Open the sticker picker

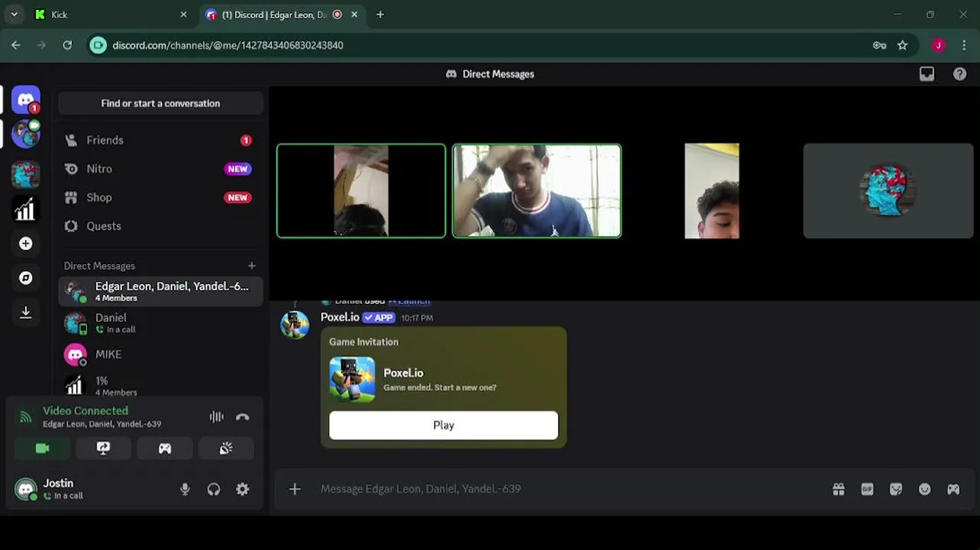896,490
